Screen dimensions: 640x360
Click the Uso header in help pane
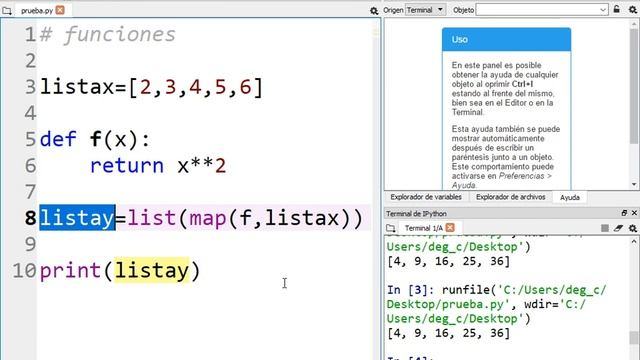[506, 40]
